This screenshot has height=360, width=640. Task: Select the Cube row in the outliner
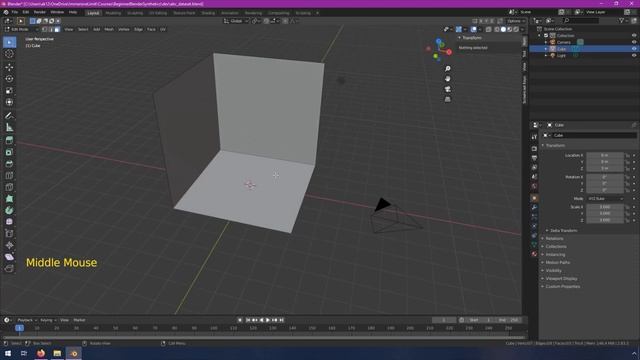click(x=584, y=49)
